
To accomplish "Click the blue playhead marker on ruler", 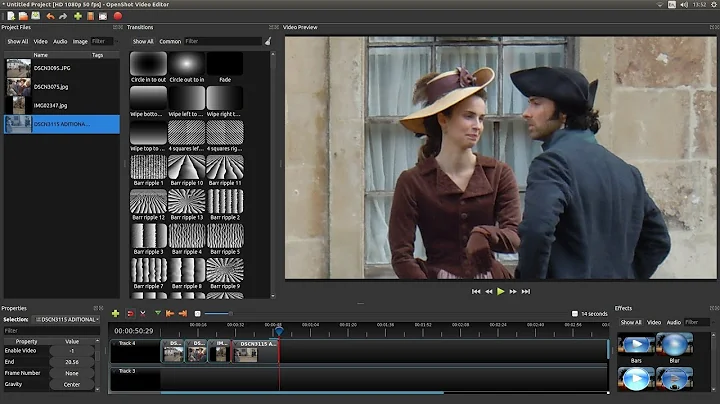I will click(x=279, y=331).
